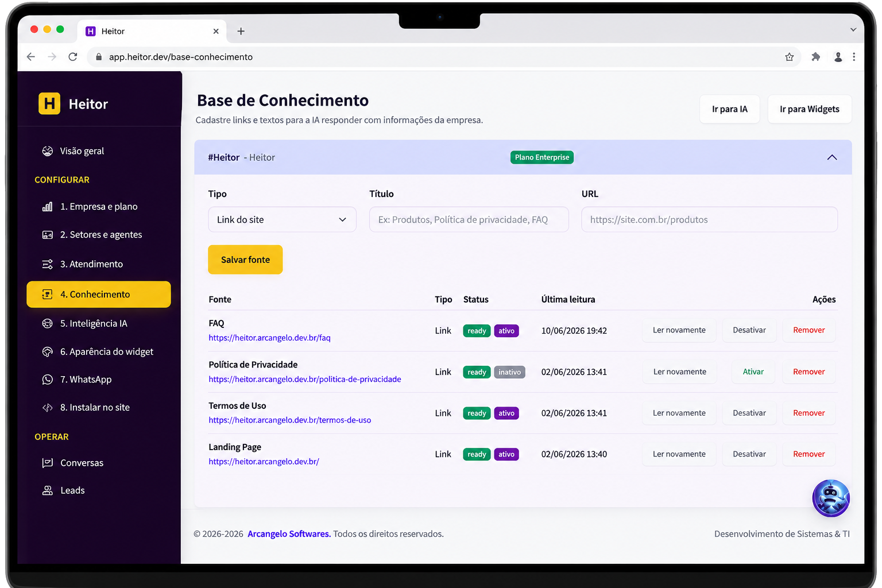This screenshot has height=588, width=882.
Task: Click the Ir para IA button
Action: coord(730,109)
